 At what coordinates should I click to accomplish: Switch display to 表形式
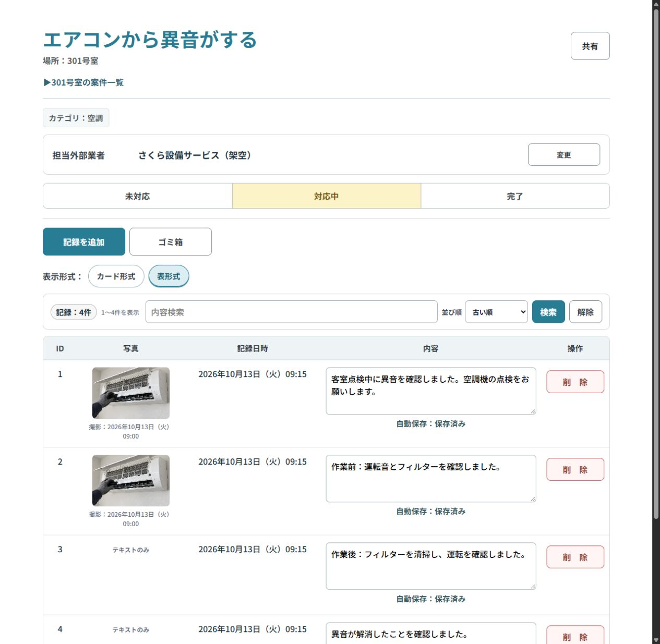pyautogui.click(x=169, y=276)
